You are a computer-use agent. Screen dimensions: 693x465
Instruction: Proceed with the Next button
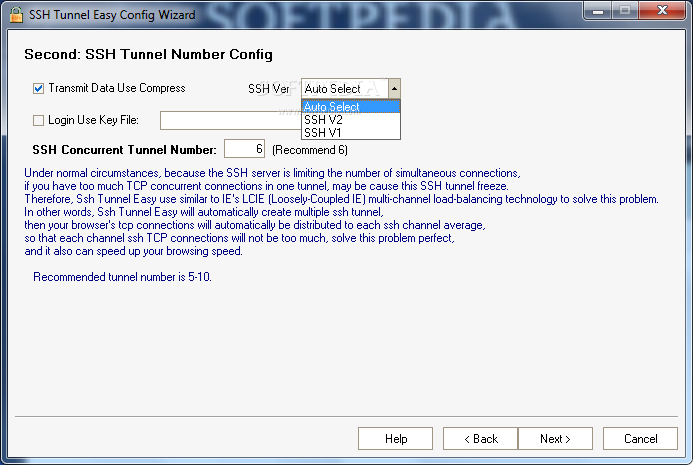click(x=555, y=438)
